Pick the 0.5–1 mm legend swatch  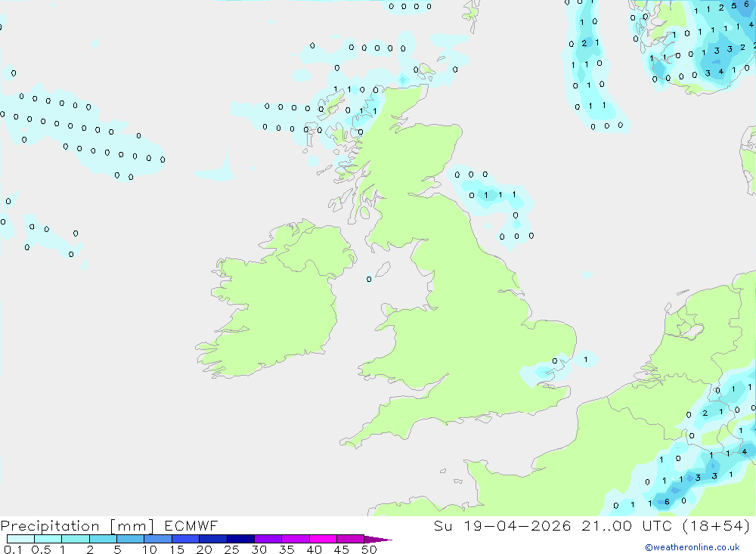pos(48,539)
